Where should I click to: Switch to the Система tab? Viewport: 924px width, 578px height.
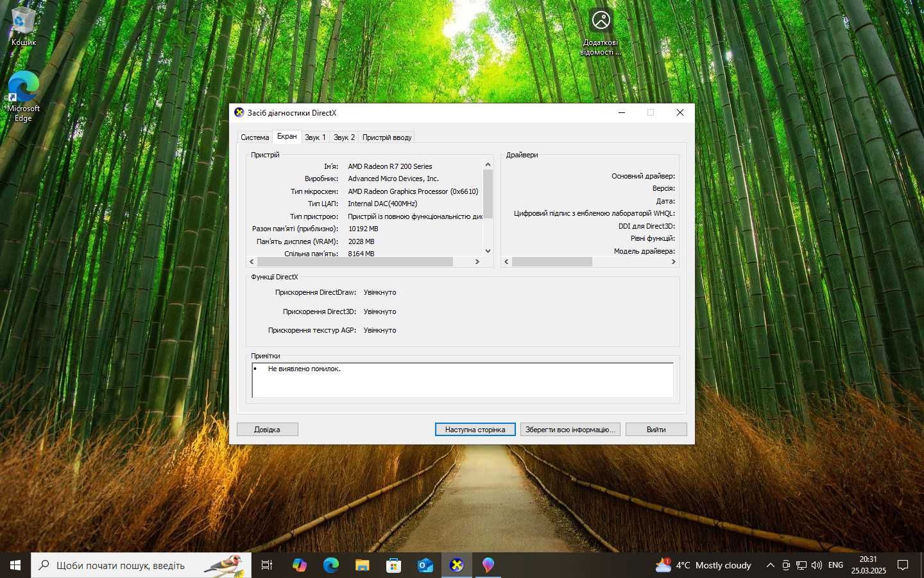coord(255,137)
